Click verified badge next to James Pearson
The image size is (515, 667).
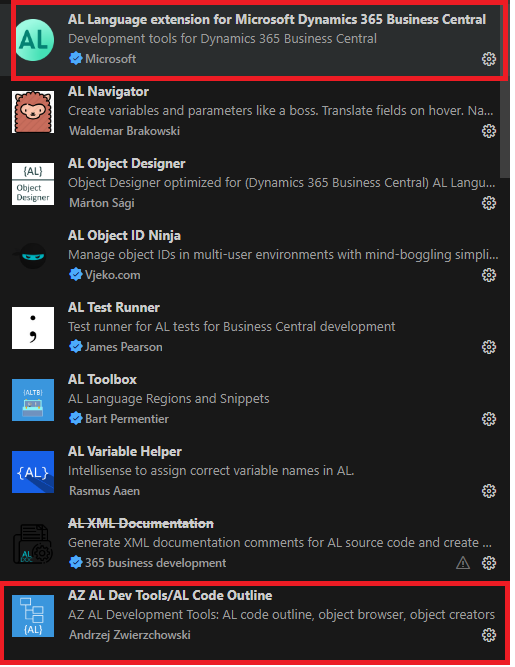76,347
